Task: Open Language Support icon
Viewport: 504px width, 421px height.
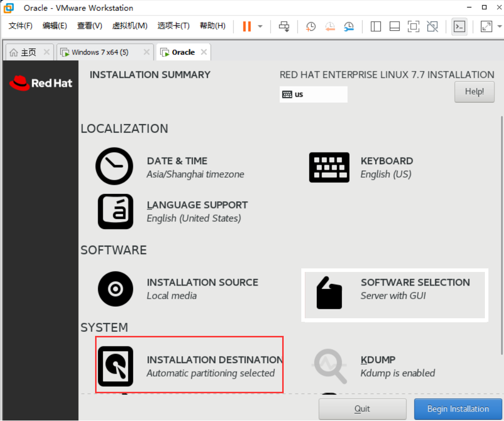Action: click(115, 212)
